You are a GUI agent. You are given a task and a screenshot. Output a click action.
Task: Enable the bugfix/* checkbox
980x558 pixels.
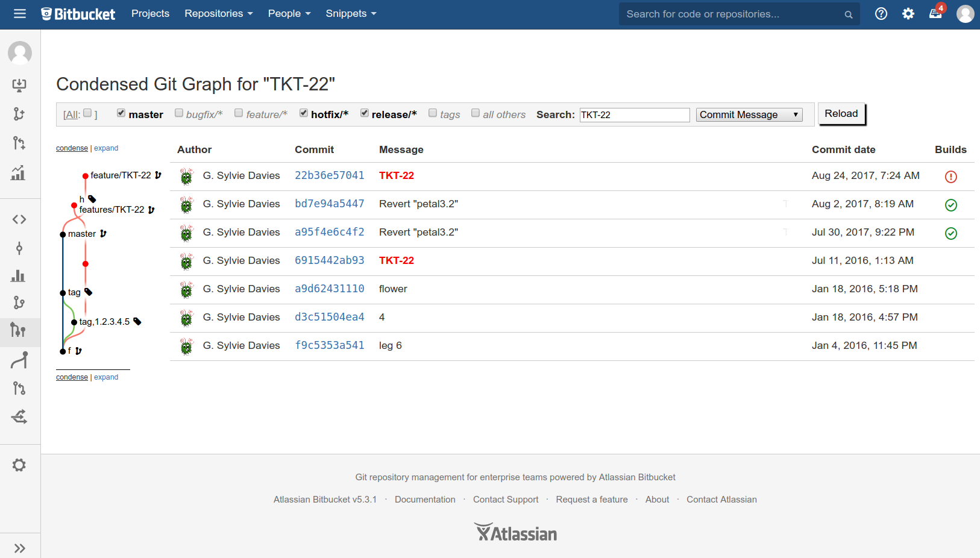[x=179, y=113]
